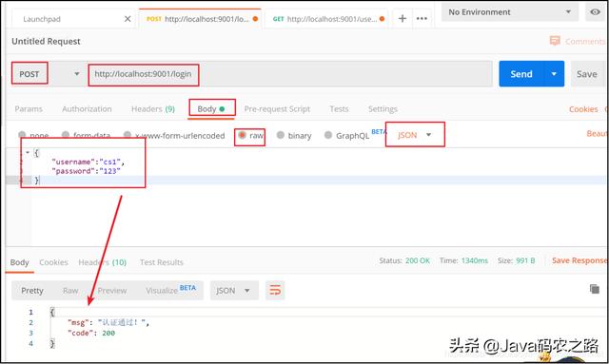The height and width of the screenshot is (364, 609).
Task: Click the Cookies link
Action: tap(583, 109)
